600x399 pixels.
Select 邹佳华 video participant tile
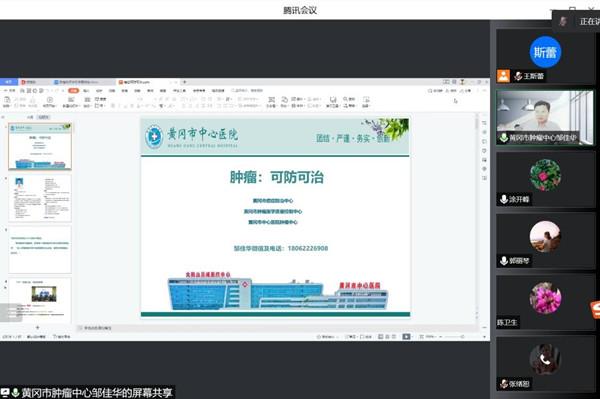pos(545,117)
